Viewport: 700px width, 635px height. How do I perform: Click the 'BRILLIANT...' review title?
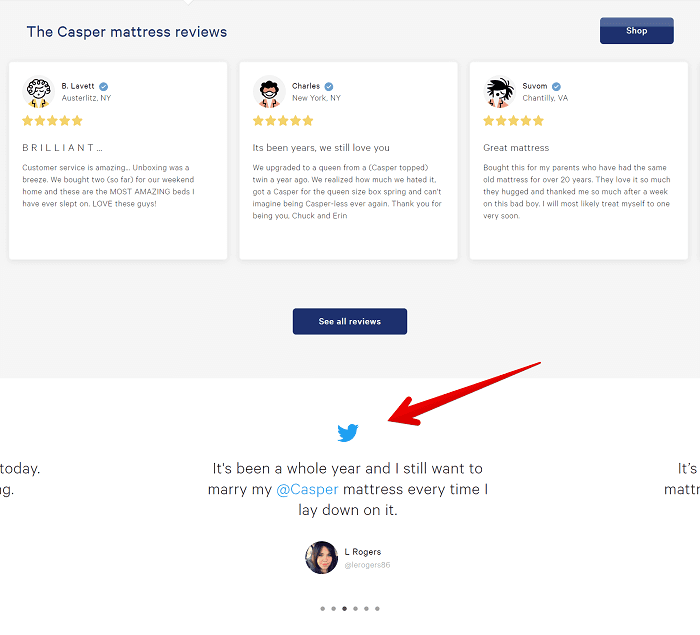[x=62, y=148]
